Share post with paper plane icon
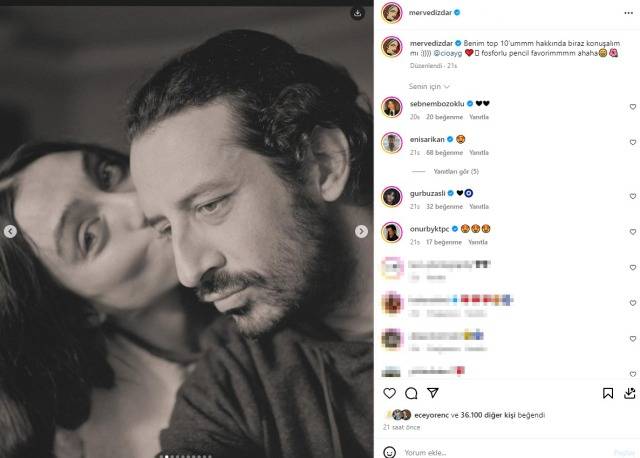Image resolution: width=640 pixels, height=458 pixels. point(433,393)
